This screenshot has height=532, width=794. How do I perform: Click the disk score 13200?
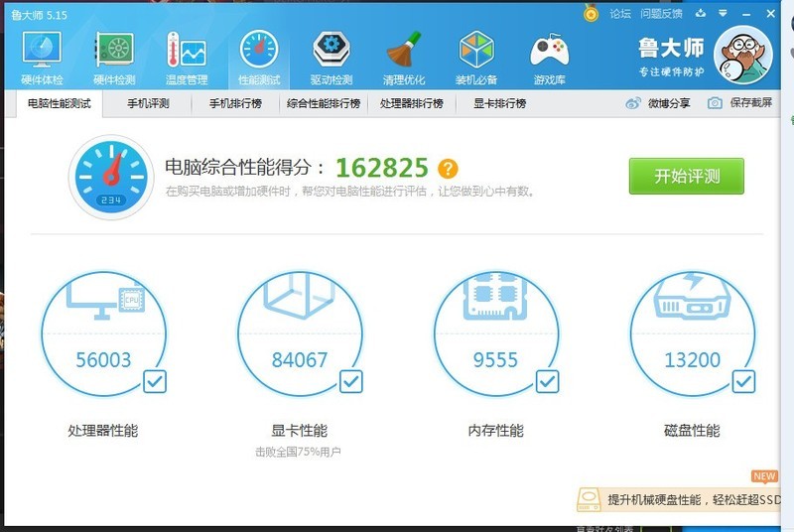pos(692,360)
